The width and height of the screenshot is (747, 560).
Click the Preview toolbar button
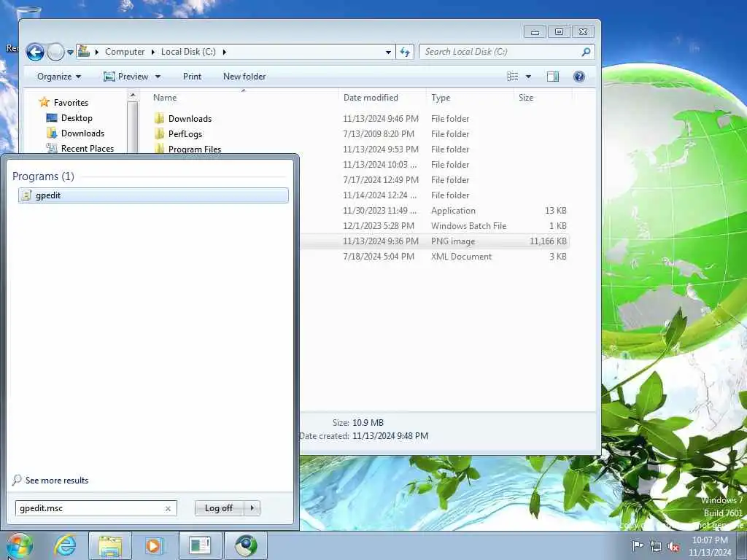coord(125,77)
